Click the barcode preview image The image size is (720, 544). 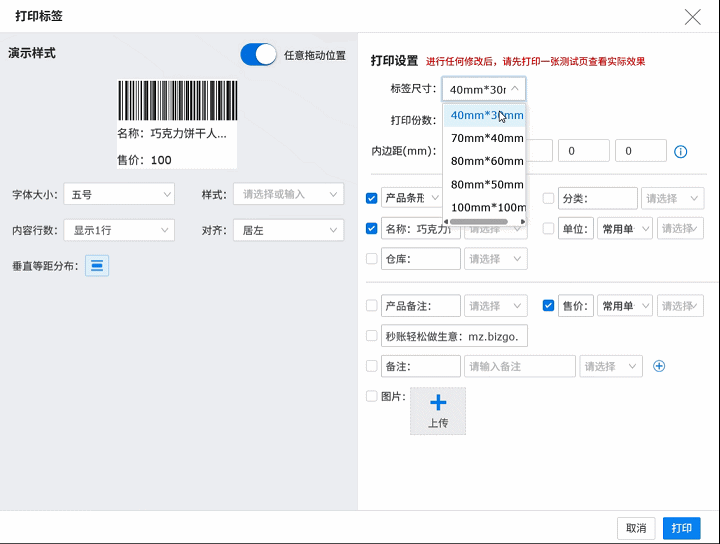(x=178, y=100)
